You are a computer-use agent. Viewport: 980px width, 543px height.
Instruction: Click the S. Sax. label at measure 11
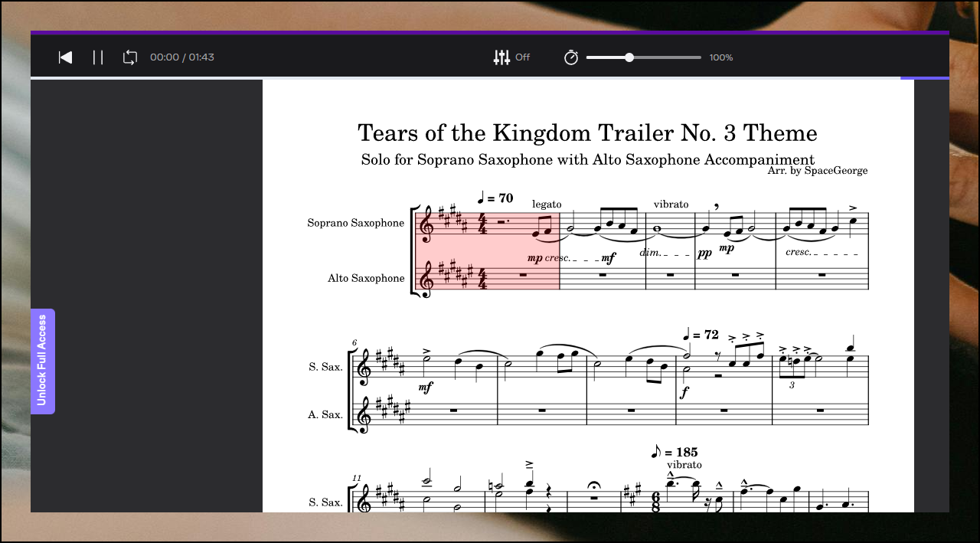point(325,502)
